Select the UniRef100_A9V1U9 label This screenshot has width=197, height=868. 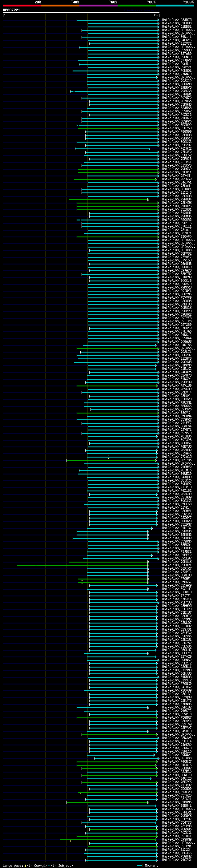pyautogui.click(x=177, y=386)
